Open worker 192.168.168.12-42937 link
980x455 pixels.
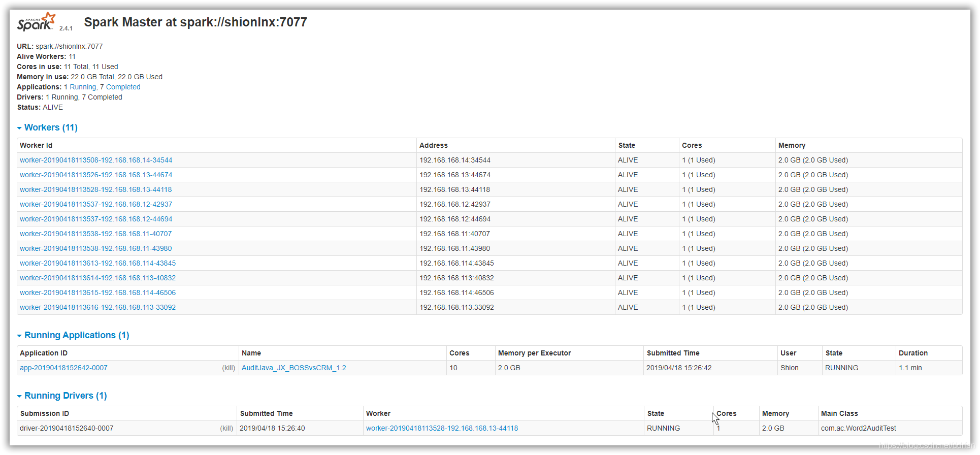click(x=96, y=204)
